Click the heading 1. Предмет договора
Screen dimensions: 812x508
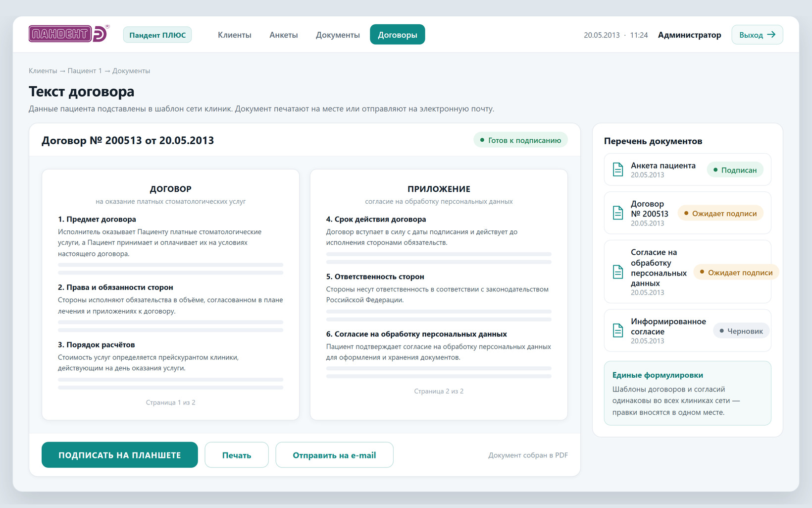pyautogui.click(x=97, y=219)
